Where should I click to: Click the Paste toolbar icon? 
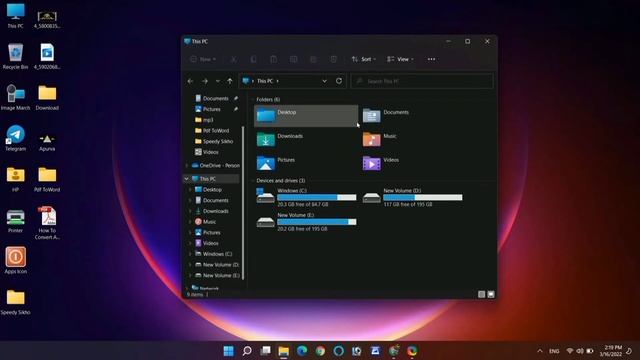tap(273, 59)
